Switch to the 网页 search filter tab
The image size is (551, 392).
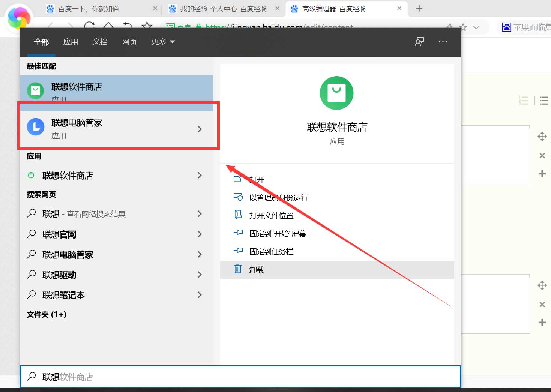(129, 42)
